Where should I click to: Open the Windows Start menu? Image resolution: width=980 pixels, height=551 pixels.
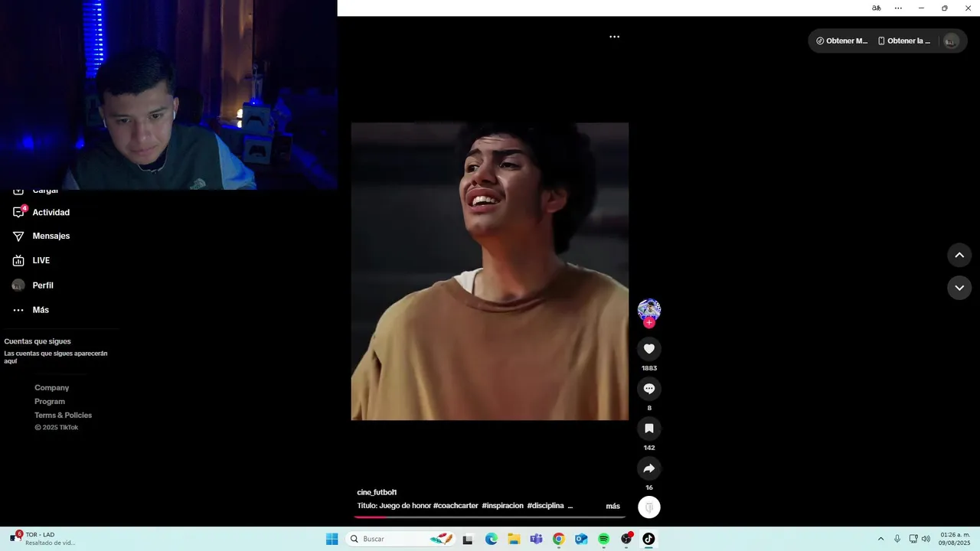coord(332,540)
